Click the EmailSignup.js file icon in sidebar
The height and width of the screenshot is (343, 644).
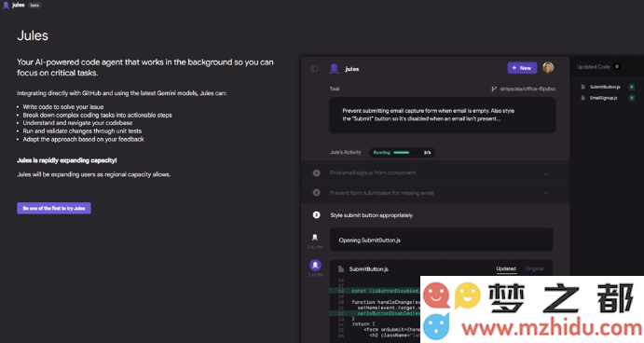click(x=582, y=98)
